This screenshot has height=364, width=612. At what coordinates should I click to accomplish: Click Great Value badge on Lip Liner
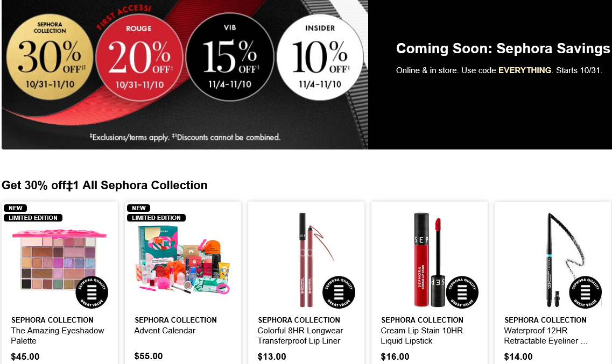pyautogui.click(x=339, y=292)
